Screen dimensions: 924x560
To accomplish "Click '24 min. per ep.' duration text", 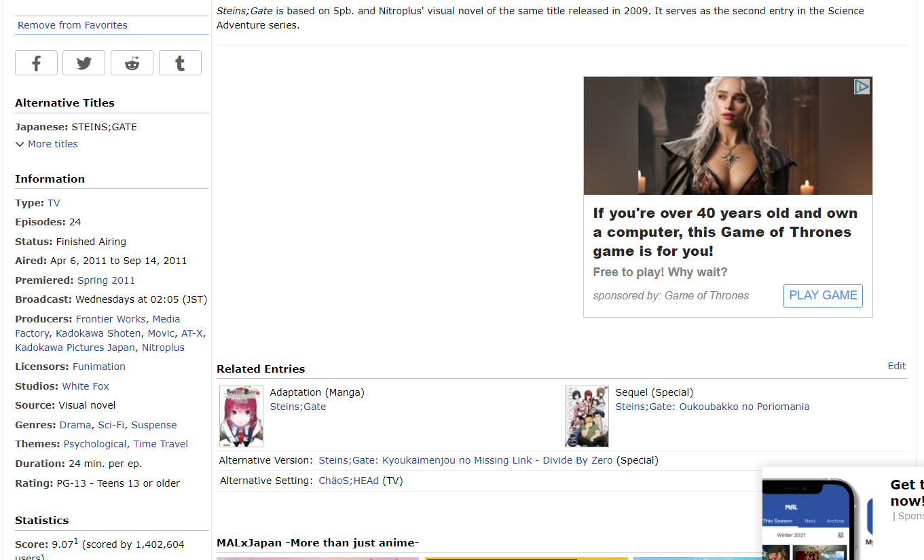I will pyautogui.click(x=105, y=464).
